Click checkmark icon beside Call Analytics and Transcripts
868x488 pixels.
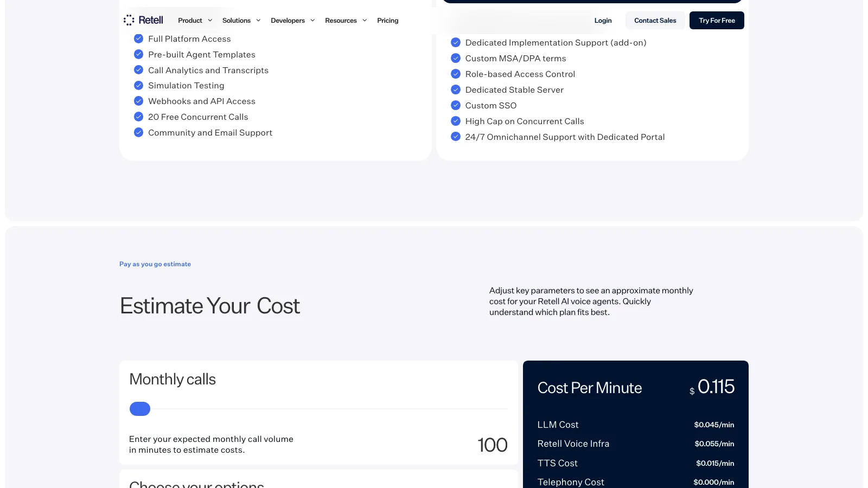click(x=138, y=70)
